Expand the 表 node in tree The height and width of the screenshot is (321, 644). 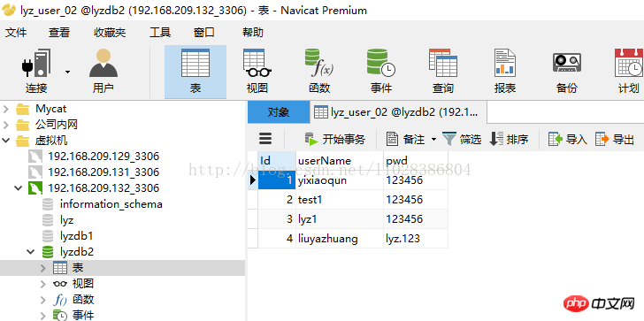43,268
